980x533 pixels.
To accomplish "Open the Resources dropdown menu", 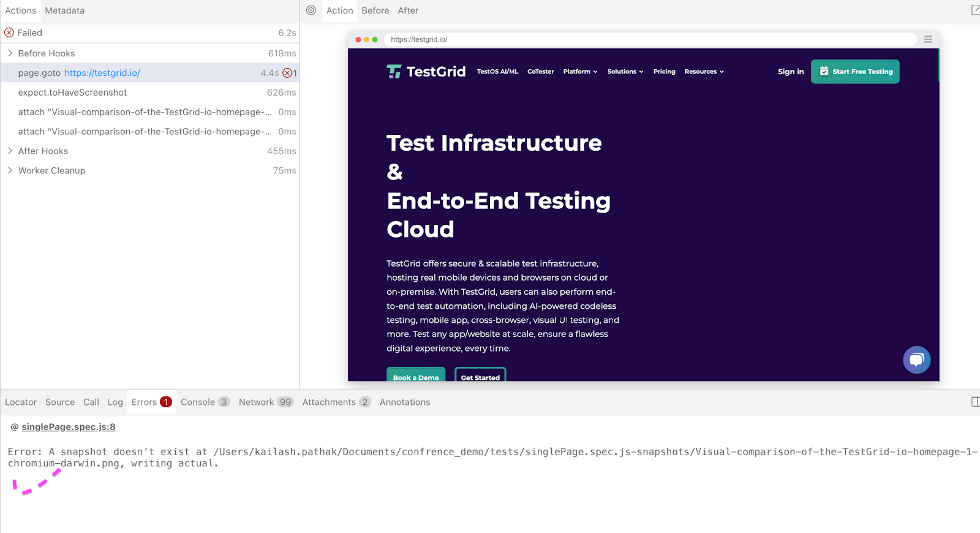I will pyautogui.click(x=704, y=72).
